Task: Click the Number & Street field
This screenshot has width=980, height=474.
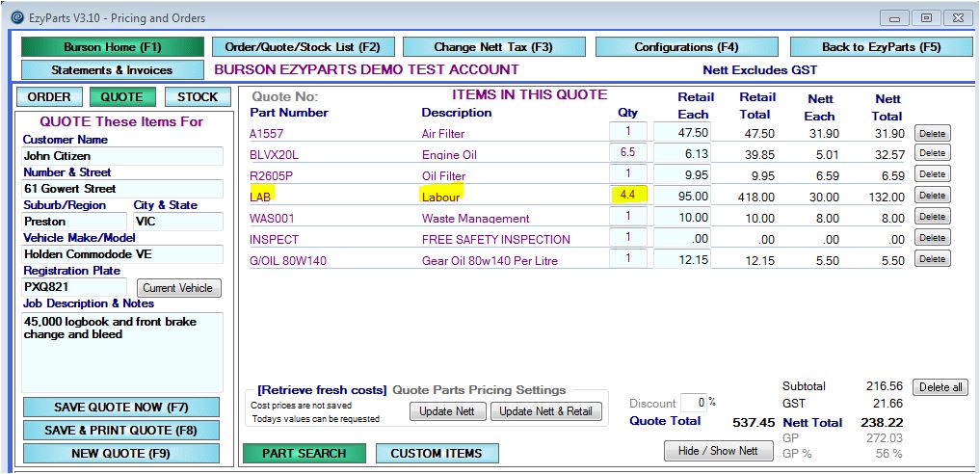Action: pos(122,189)
